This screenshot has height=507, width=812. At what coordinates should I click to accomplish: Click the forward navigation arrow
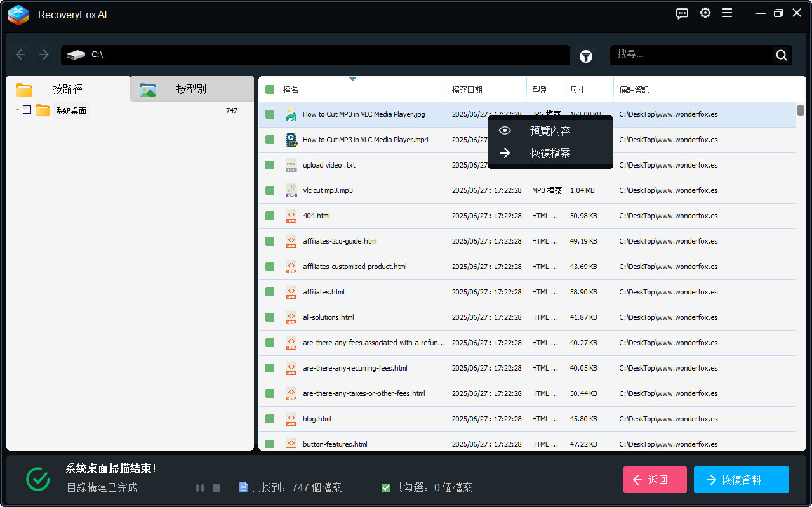[x=44, y=55]
